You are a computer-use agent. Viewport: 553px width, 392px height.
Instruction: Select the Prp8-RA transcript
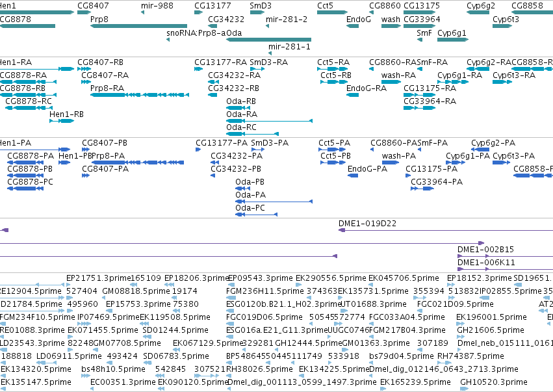point(140,95)
